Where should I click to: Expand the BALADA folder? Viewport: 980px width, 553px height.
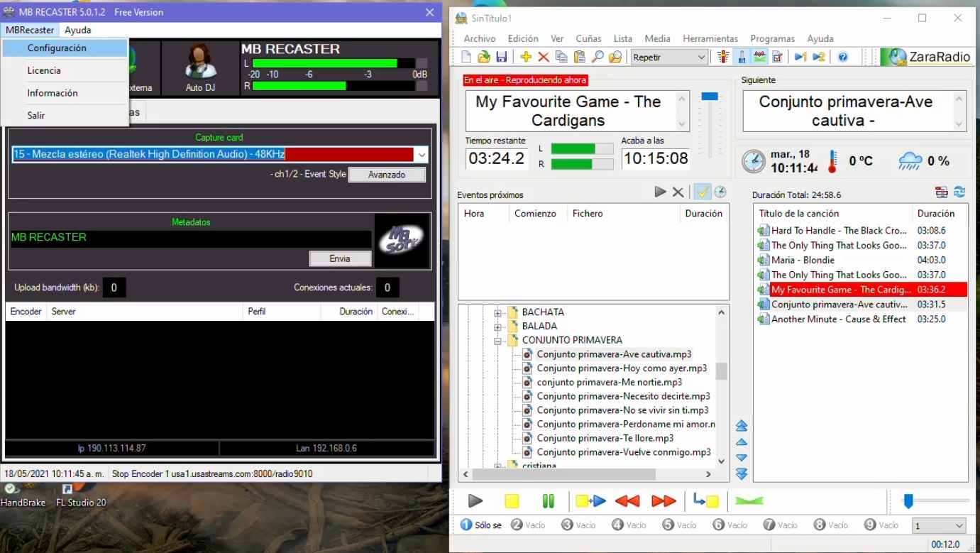coord(497,327)
